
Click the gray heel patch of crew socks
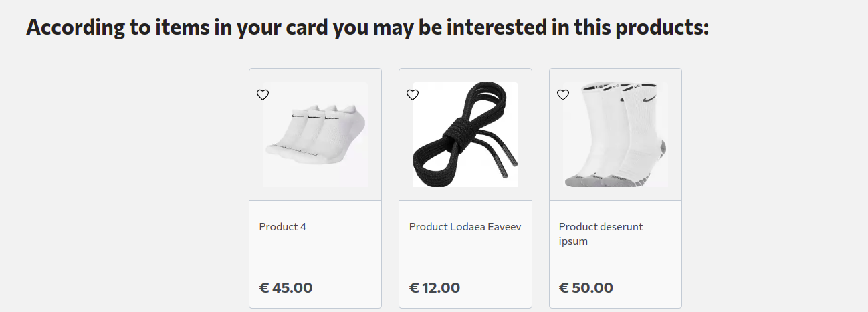(663, 146)
